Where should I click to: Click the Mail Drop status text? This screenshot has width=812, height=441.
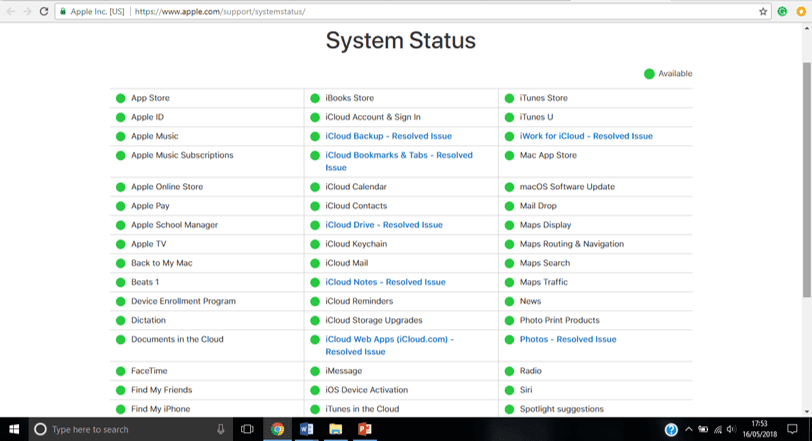click(x=538, y=205)
